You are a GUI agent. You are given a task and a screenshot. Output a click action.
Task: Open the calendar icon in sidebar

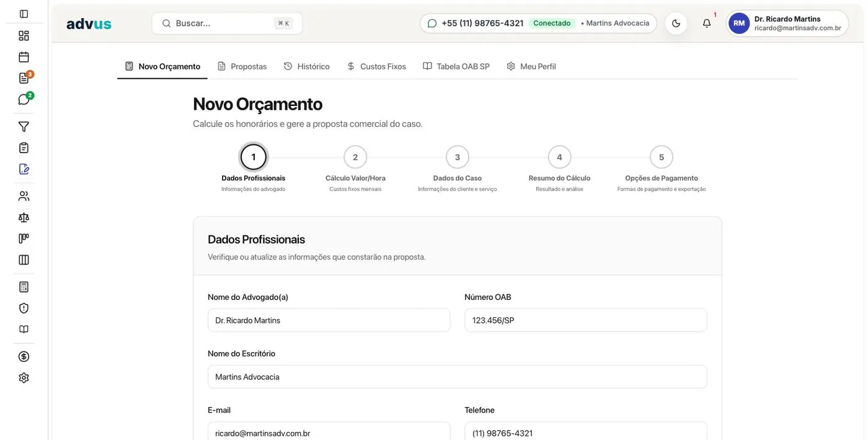coord(24,57)
